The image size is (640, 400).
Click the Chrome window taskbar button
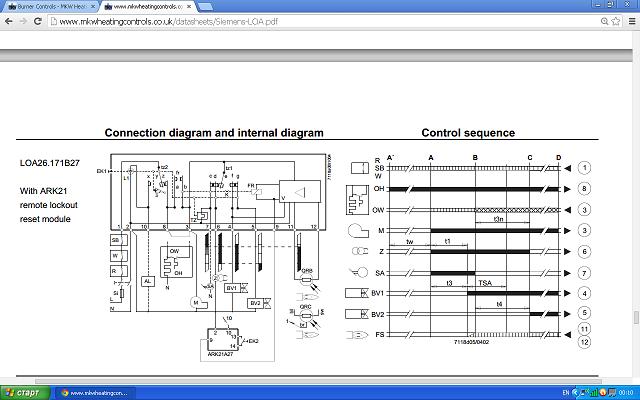[95, 392]
